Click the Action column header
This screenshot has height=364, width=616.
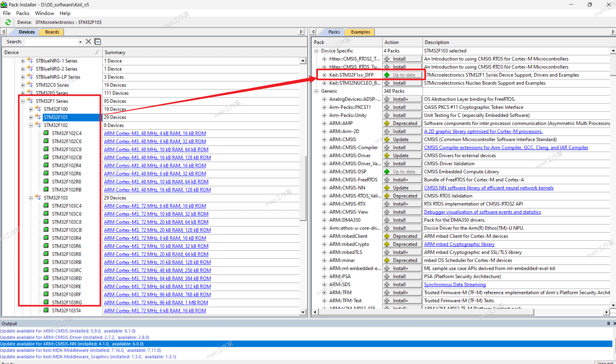click(402, 42)
